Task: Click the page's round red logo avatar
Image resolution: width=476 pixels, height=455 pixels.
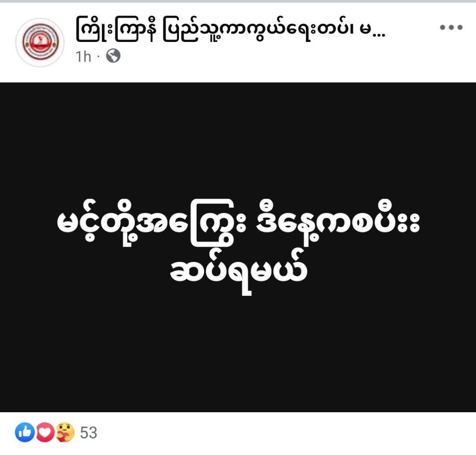Action: [x=40, y=42]
